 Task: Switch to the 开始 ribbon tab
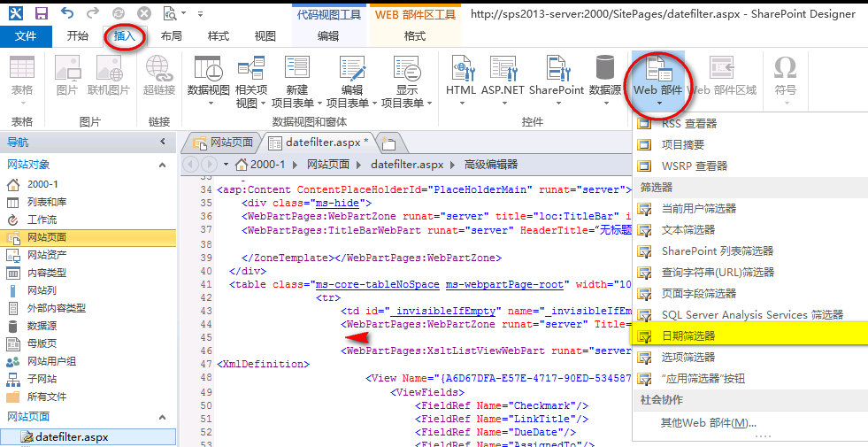(x=78, y=36)
